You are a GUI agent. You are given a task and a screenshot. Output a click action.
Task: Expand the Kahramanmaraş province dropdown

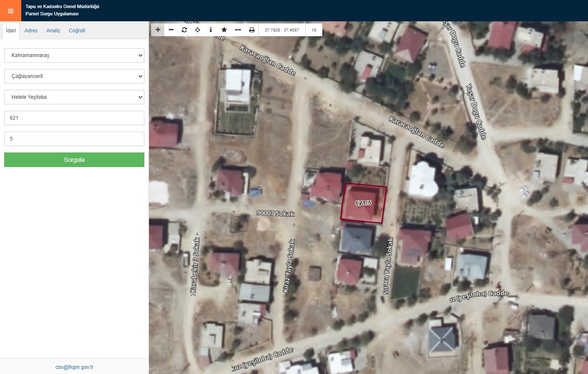(74, 55)
